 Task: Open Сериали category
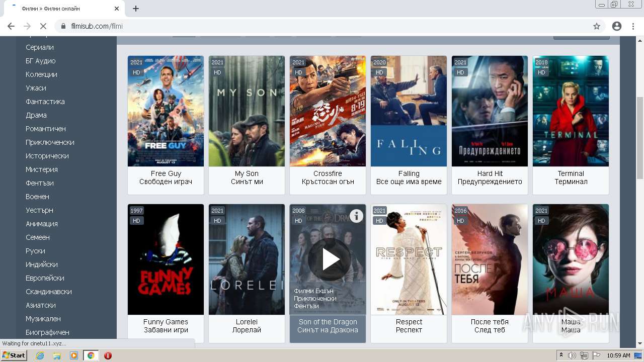(x=40, y=47)
